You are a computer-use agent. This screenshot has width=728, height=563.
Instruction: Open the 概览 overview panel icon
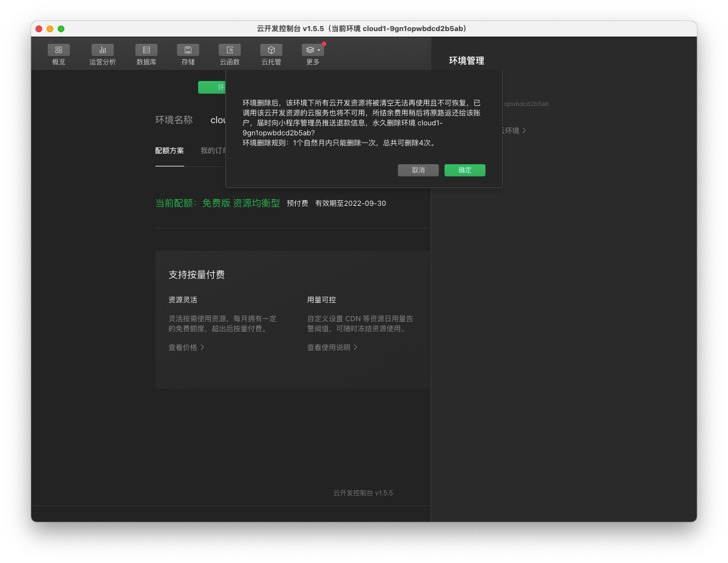[x=58, y=50]
